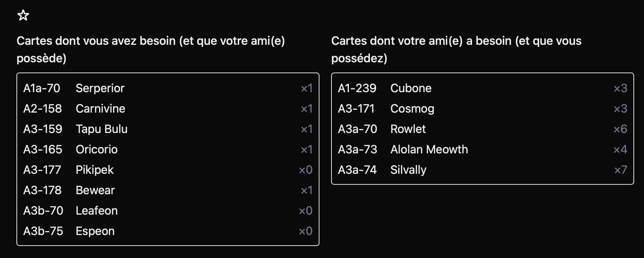Select the Cubone card row
The height and width of the screenshot is (258, 644).
411,88
